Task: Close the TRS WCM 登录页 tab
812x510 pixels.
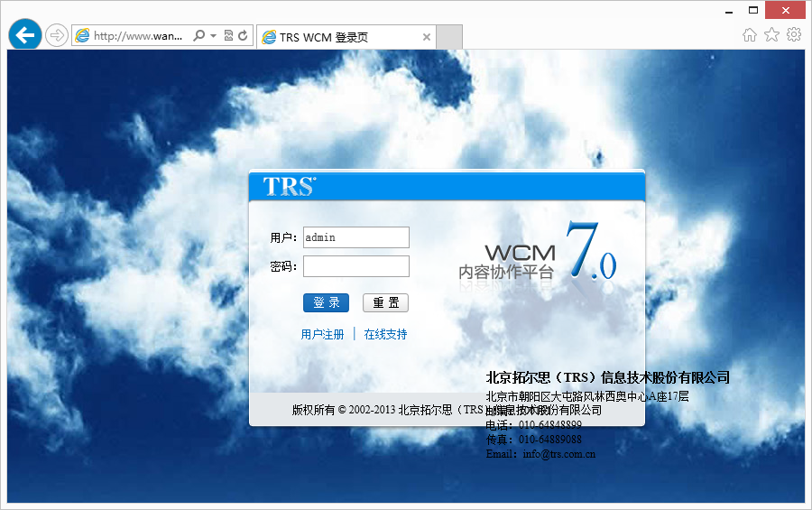Action: (x=426, y=37)
